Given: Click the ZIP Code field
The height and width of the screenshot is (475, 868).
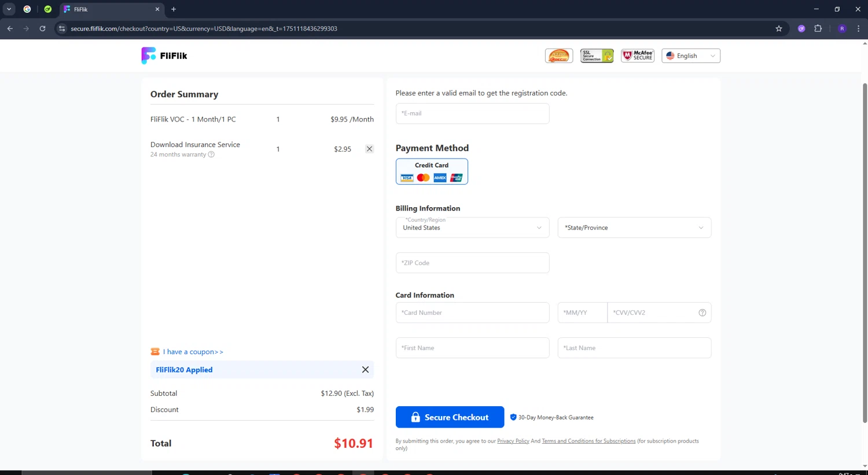Looking at the screenshot, I should tap(472, 263).
